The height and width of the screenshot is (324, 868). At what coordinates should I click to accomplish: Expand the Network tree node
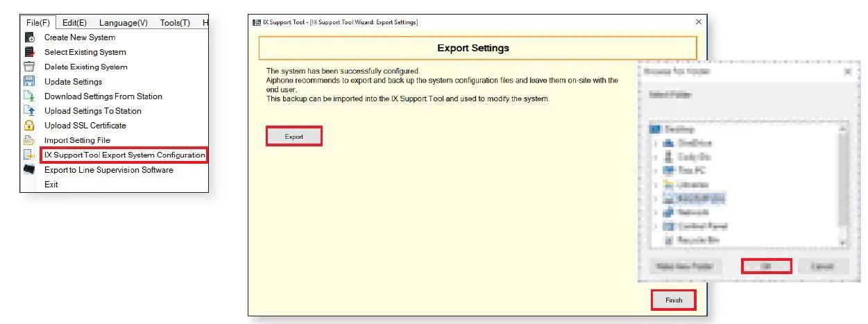pyautogui.click(x=655, y=212)
